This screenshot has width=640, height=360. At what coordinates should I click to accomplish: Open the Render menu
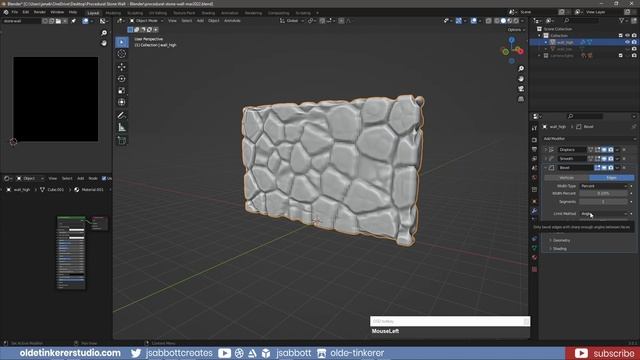[x=40, y=12]
